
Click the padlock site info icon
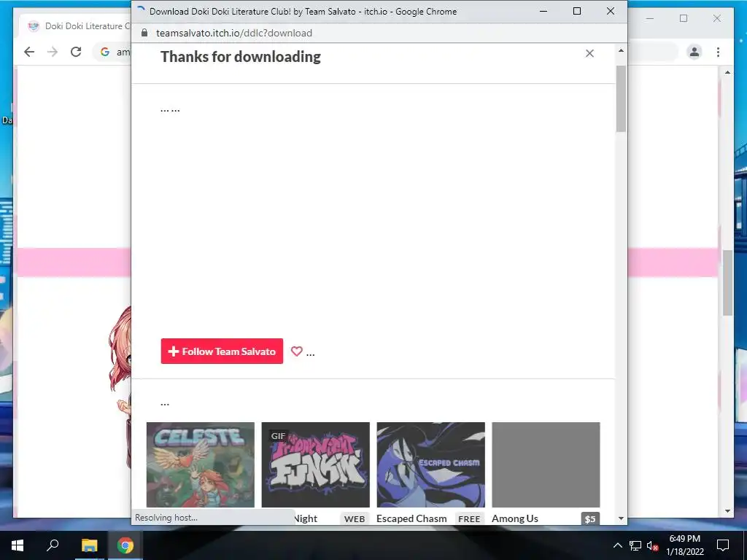click(x=144, y=33)
